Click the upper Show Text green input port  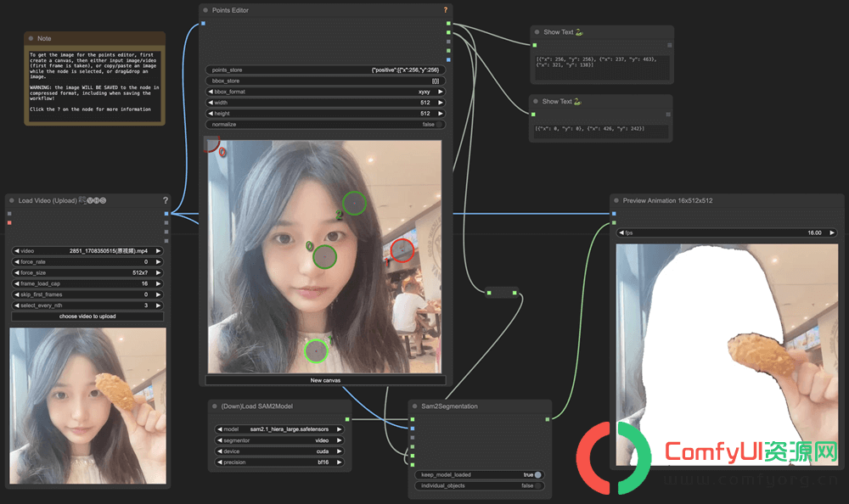coord(534,45)
